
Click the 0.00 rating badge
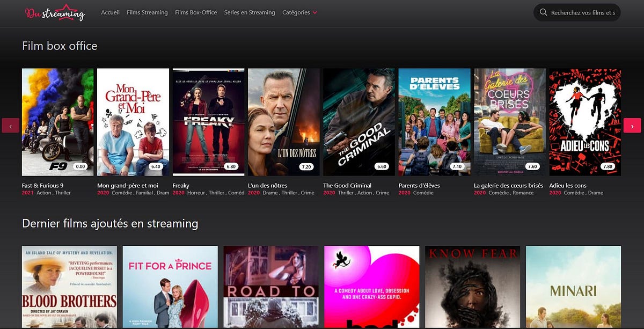point(81,166)
